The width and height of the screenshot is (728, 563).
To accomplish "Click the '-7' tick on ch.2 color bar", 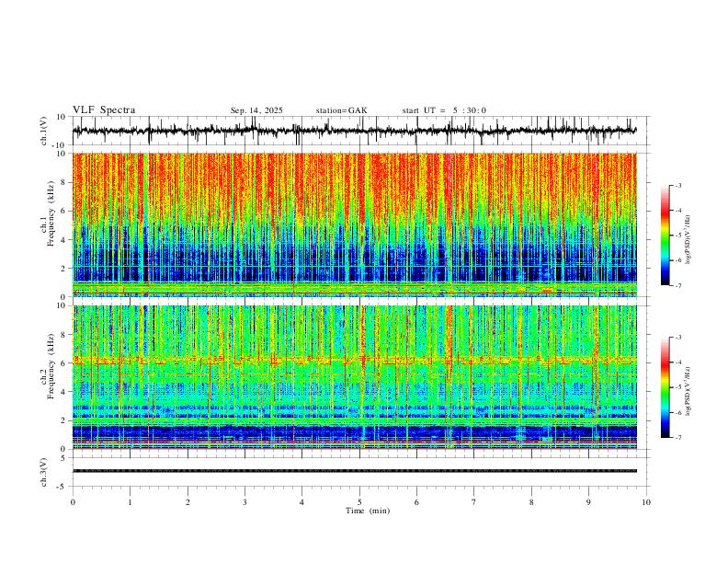I will tap(678, 438).
